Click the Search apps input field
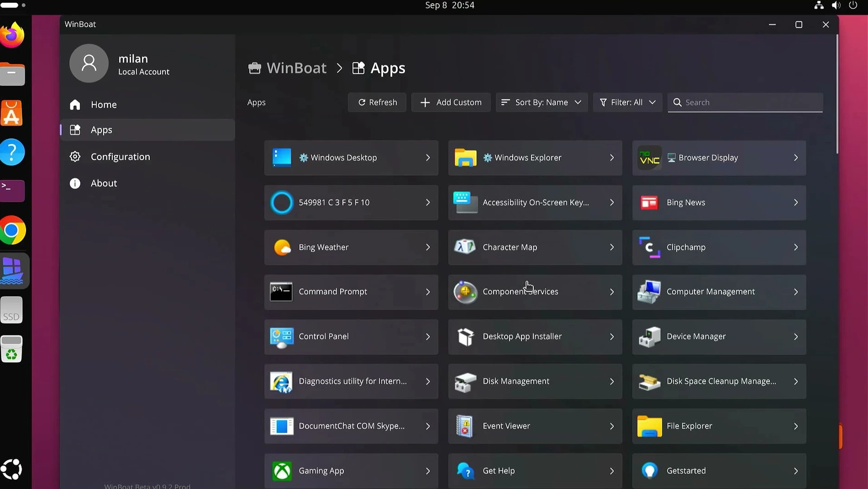This screenshot has height=489, width=868. 745,102
